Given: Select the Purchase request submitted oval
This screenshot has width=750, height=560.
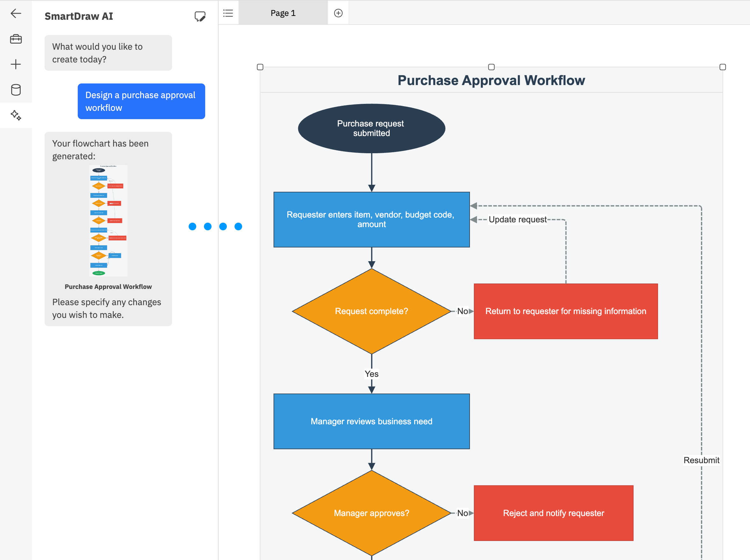Looking at the screenshot, I should point(371,128).
